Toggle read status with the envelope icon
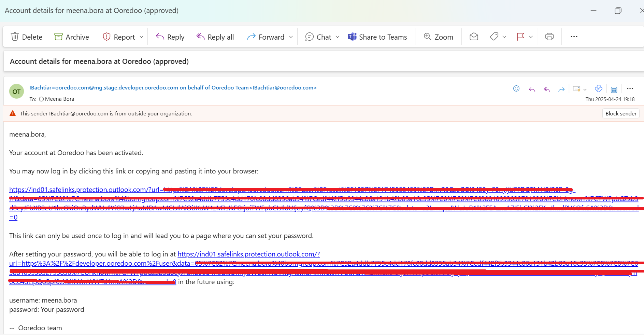The image size is (644, 335). pos(473,37)
